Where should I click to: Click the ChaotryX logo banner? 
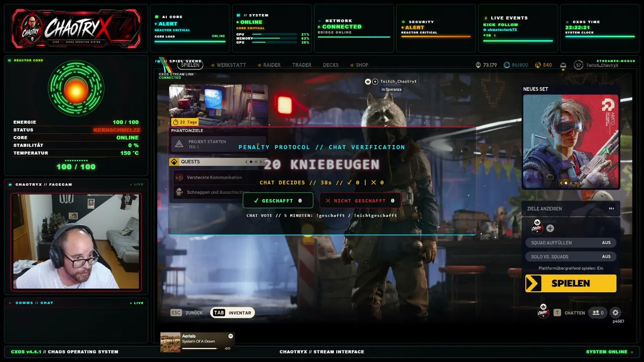click(x=76, y=29)
